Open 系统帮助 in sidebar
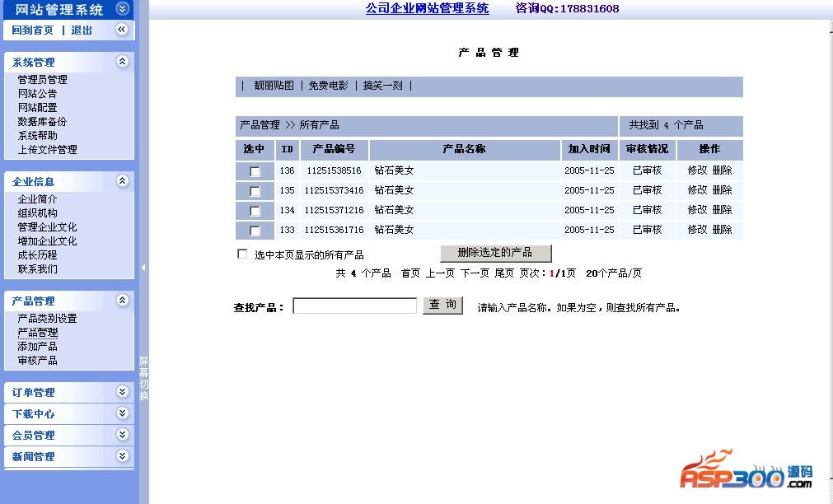833x504 pixels. tap(37, 135)
